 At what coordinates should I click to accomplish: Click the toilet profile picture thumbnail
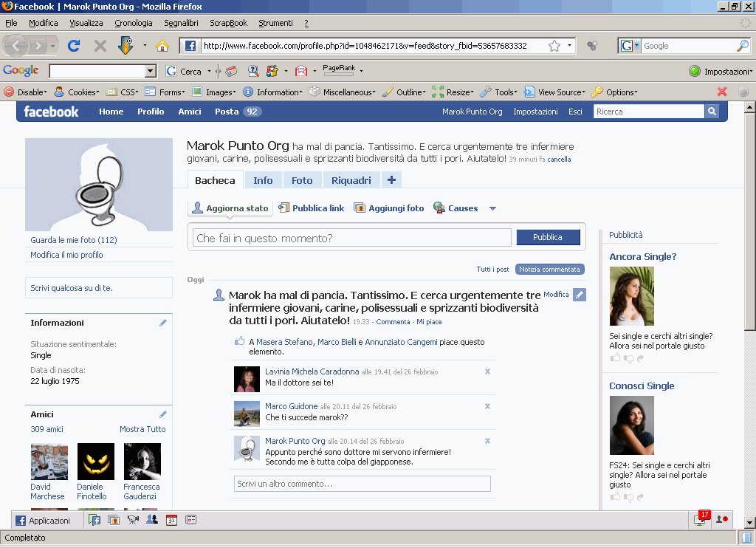[x=99, y=185]
